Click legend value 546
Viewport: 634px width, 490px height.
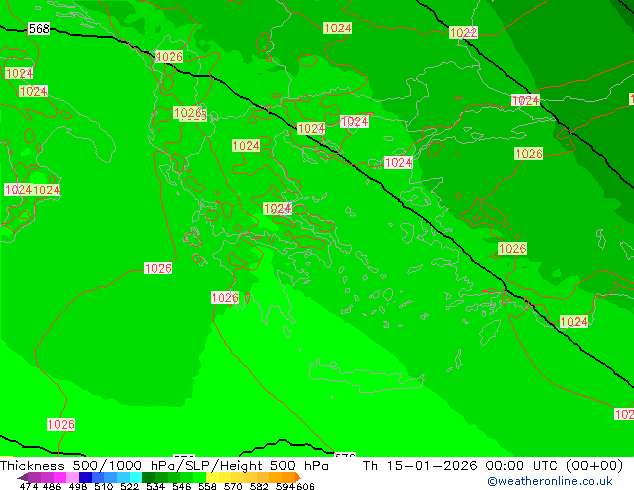(182, 486)
